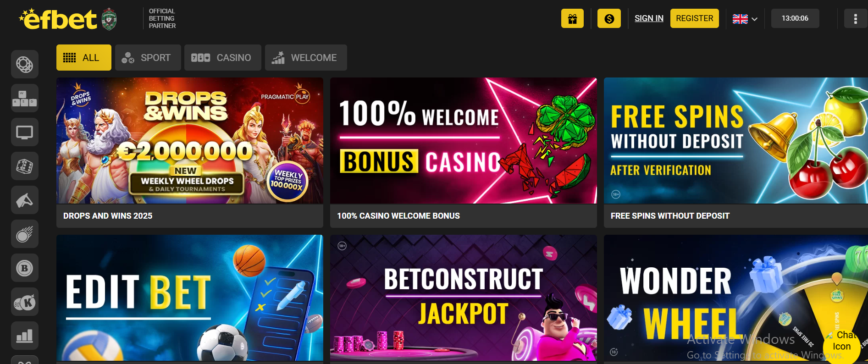This screenshot has height=364, width=868.
Task: Switch to the SPORT promotions tab
Action: coord(148,58)
